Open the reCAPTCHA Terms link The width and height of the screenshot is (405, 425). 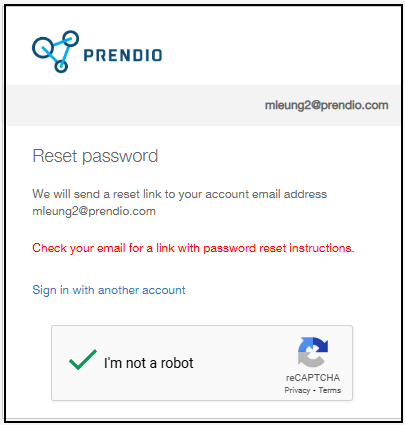(x=330, y=390)
